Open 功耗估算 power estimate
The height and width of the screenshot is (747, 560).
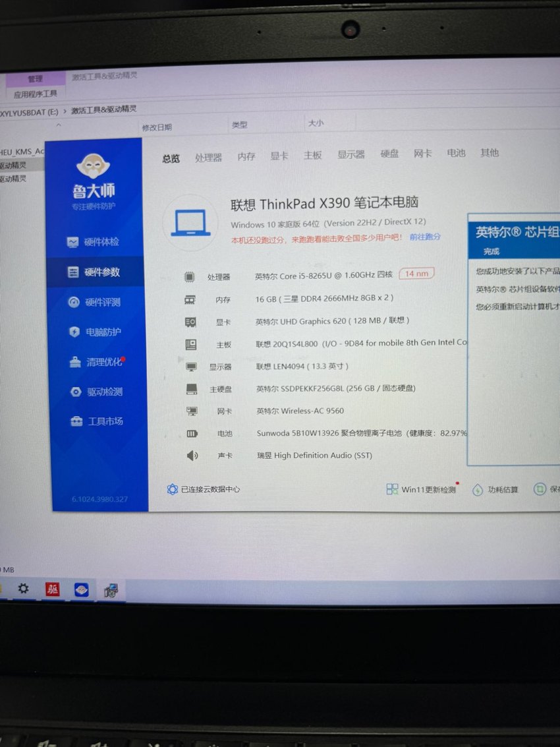coord(495,490)
